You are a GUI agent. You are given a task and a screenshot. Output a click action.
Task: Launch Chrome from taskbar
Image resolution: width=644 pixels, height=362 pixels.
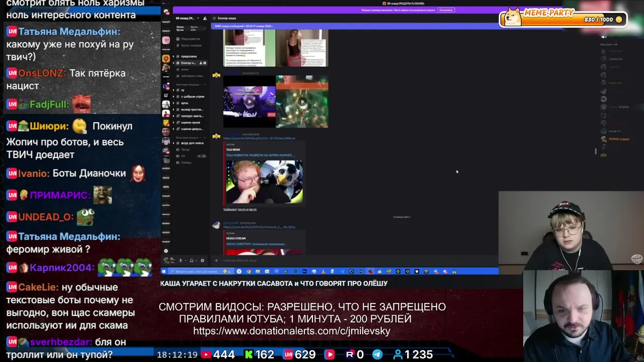point(249,271)
